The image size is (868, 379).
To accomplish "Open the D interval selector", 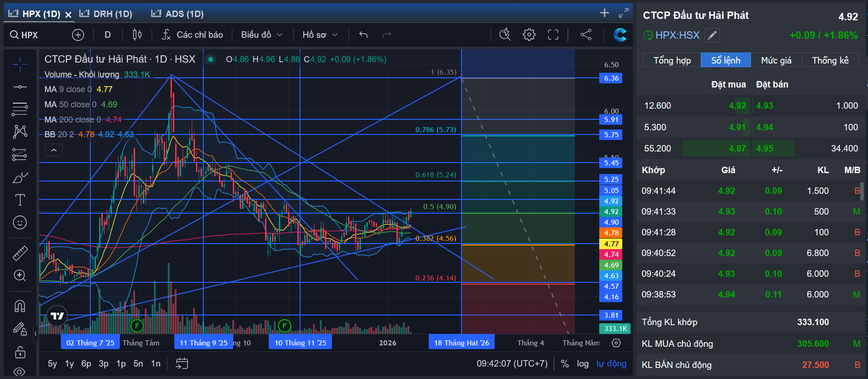I will tap(107, 35).
